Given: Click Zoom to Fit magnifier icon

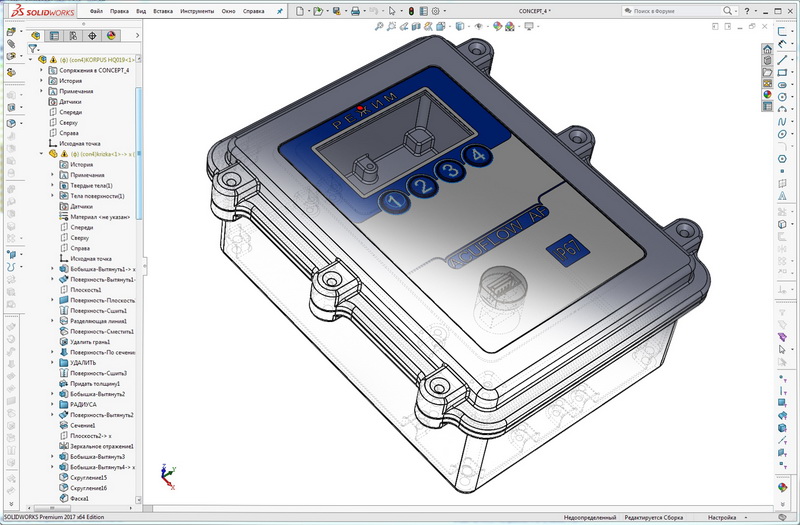Looking at the screenshot, I should 379,27.
